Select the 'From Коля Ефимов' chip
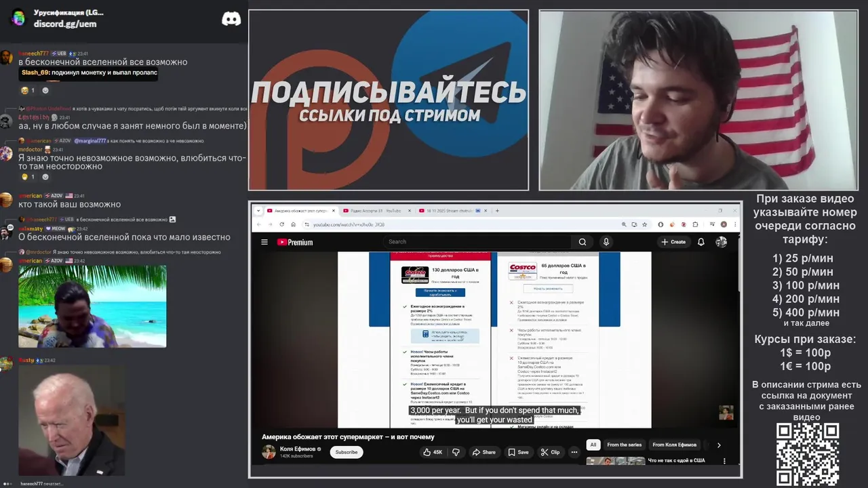868x488 pixels. (674, 445)
